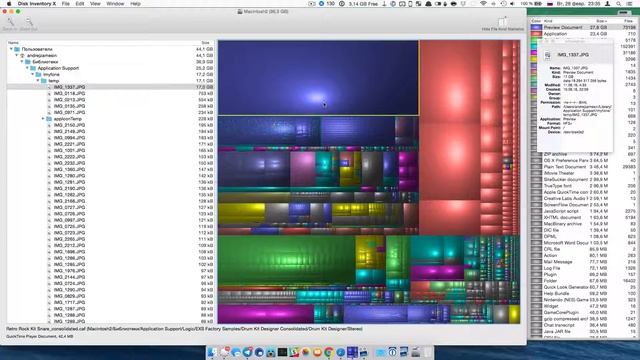Image resolution: width=640 pixels, height=360 pixels.
Task: Open the Window menu
Action: (x=115, y=4)
